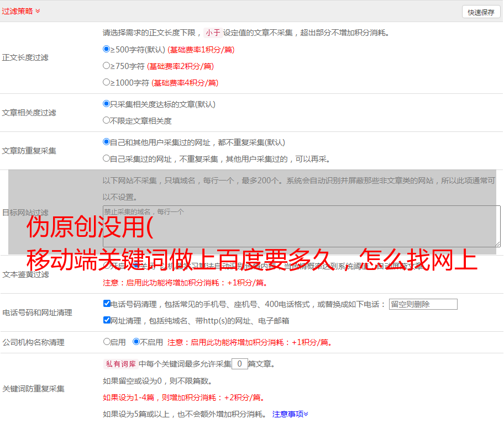Select 只采集相关度达标的文章 radio button
Image resolution: width=504 pixels, height=424 pixels.
point(107,104)
